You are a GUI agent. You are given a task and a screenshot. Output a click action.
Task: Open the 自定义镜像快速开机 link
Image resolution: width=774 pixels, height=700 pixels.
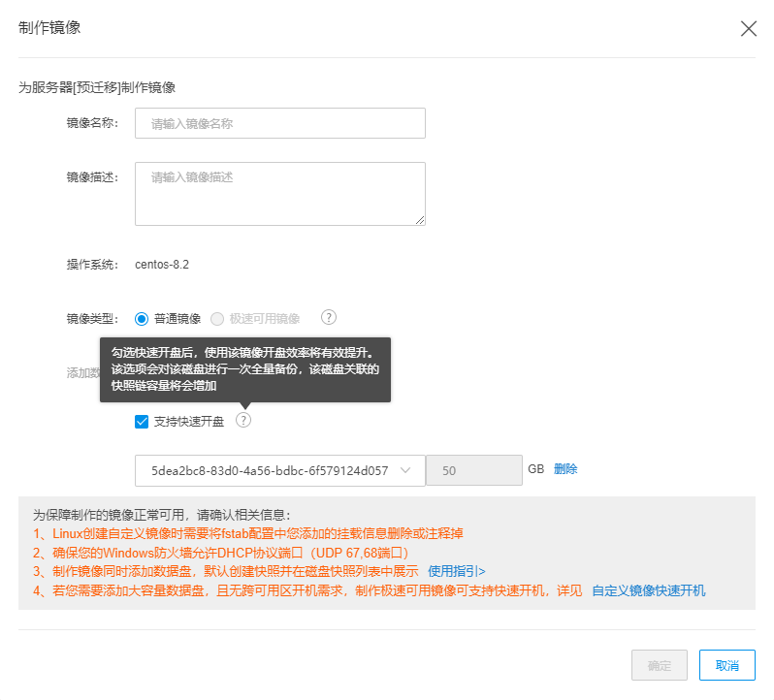click(x=649, y=590)
